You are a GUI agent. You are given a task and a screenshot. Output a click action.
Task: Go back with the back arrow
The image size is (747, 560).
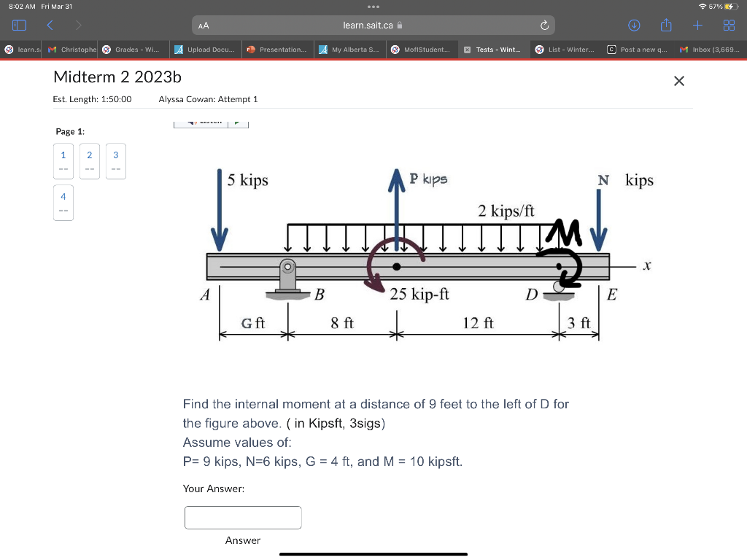point(50,26)
